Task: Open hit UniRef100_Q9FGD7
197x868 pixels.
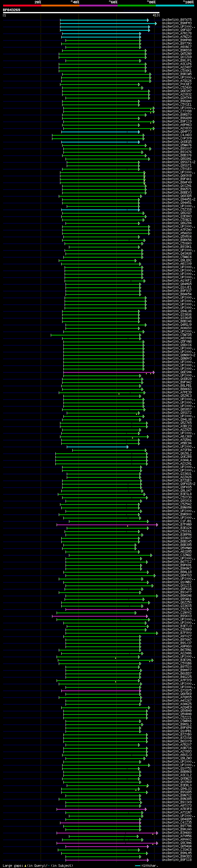Action: coord(177,30)
